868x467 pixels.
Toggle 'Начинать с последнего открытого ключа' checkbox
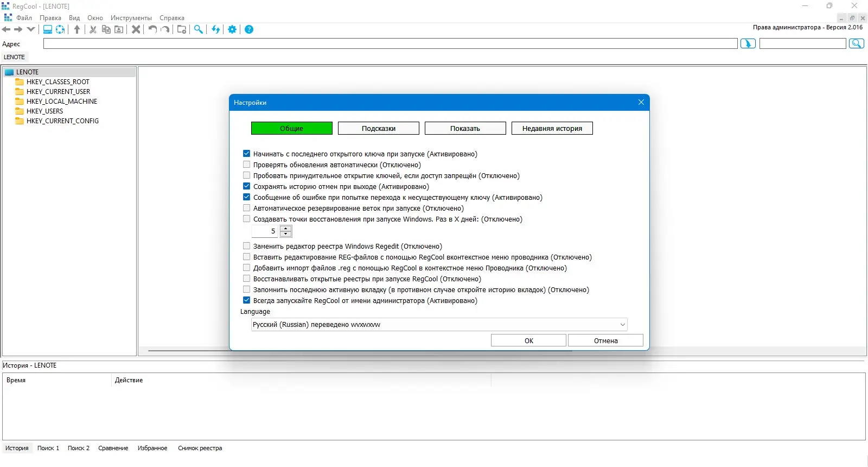pyautogui.click(x=247, y=154)
